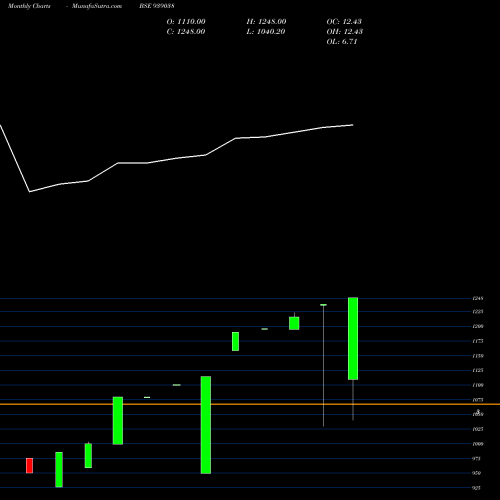Click the 1175 price axis label
The width and height of the screenshot is (500, 500).
pyautogui.click(x=478, y=341)
